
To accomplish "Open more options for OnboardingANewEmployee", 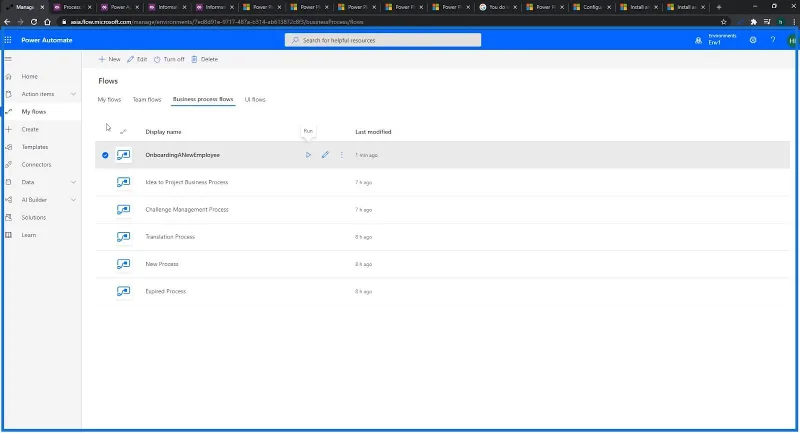I will click(342, 155).
